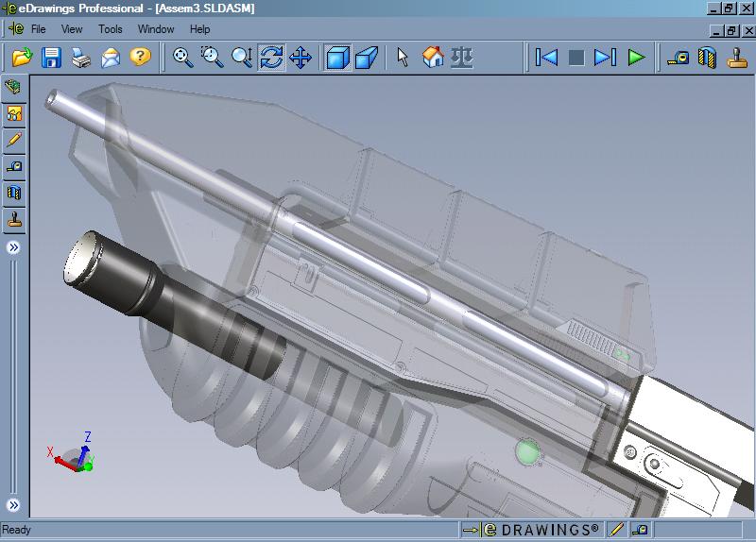Expand the upper sidebar double-chevron button
This screenshot has height=542, width=756.
[x=14, y=247]
